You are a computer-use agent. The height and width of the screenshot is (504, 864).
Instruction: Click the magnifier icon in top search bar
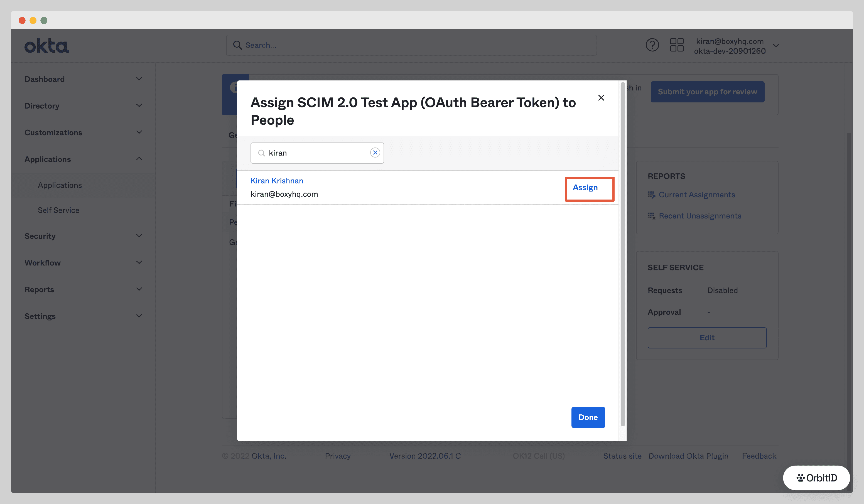(x=237, y=45)
